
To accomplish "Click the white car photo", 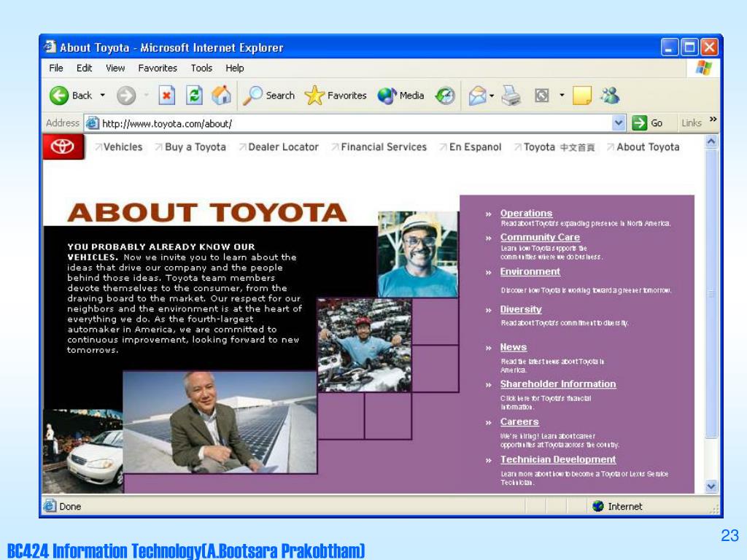I will click(83, 451).
